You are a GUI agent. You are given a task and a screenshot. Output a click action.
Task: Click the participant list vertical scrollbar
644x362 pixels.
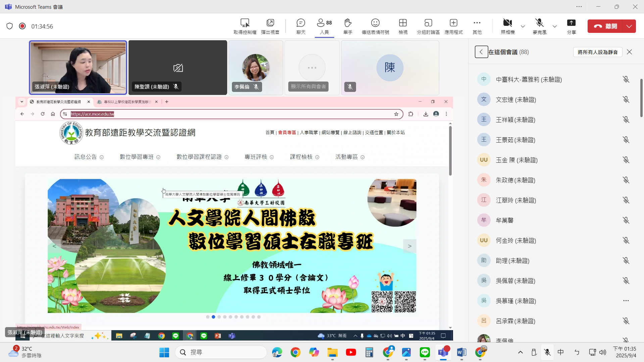pos(641,98)
